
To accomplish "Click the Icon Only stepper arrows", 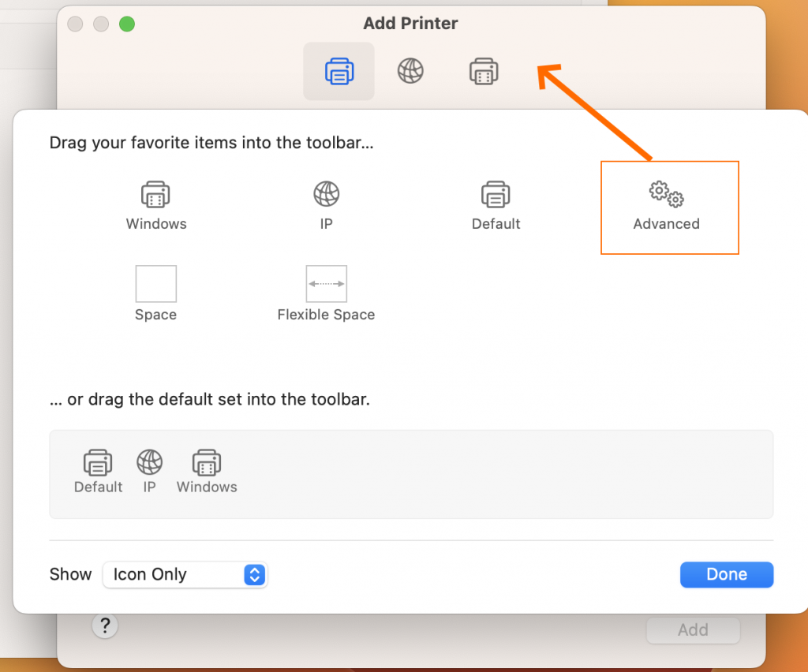I will pyautogui.click(x=254, y=574).
